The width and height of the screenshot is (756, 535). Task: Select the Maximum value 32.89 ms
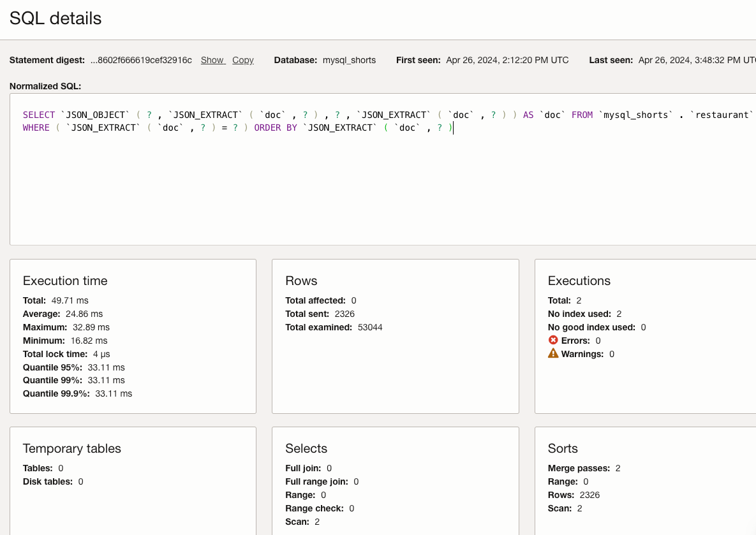coord(91,327)
